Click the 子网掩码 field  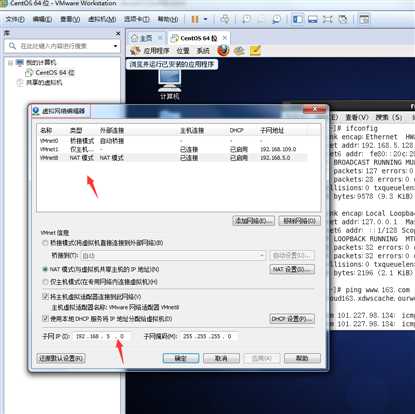209,336
